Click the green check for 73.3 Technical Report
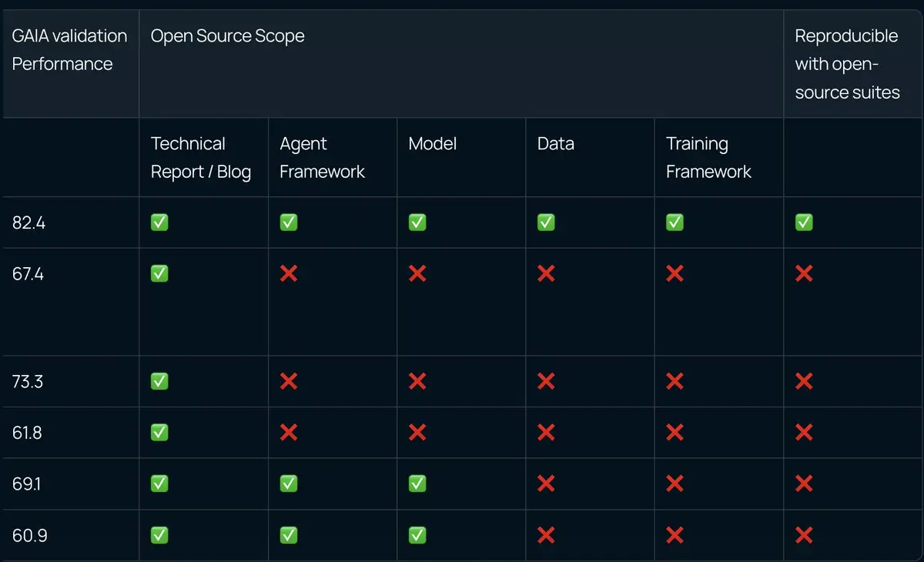 click(x=159, y=381)
